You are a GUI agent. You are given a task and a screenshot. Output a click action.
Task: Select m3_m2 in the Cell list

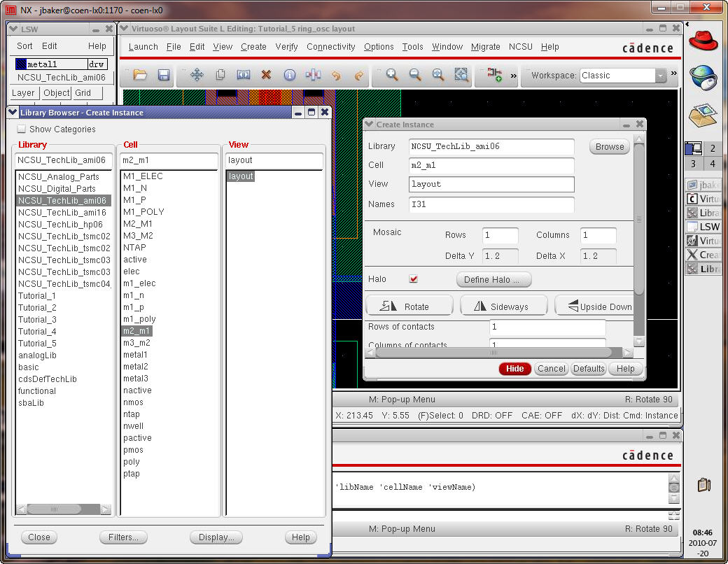tap(136, 343)
